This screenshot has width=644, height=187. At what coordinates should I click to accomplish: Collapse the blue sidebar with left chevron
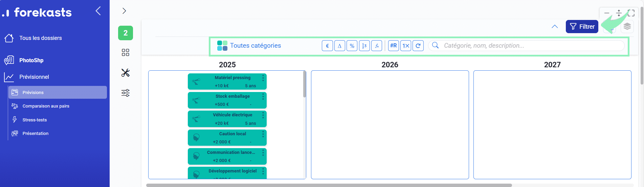[98, 11]
